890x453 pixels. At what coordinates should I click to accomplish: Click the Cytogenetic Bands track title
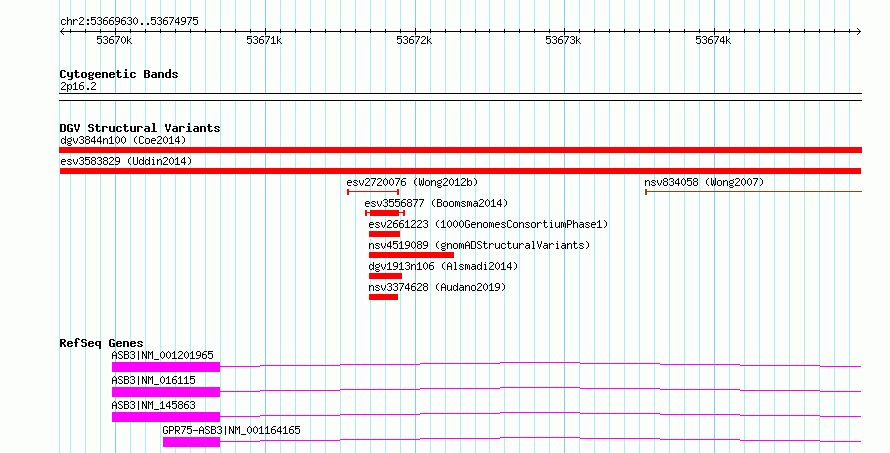coord(119,74)
